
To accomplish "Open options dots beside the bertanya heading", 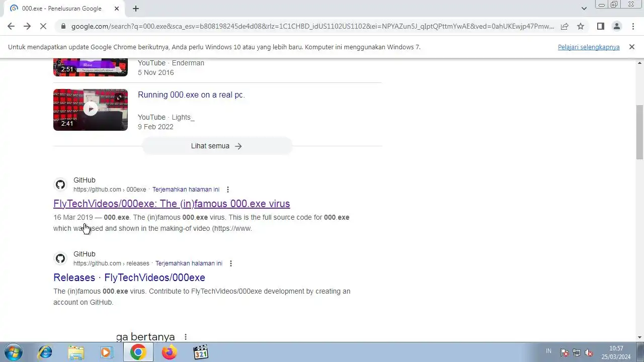I will 186,337.
